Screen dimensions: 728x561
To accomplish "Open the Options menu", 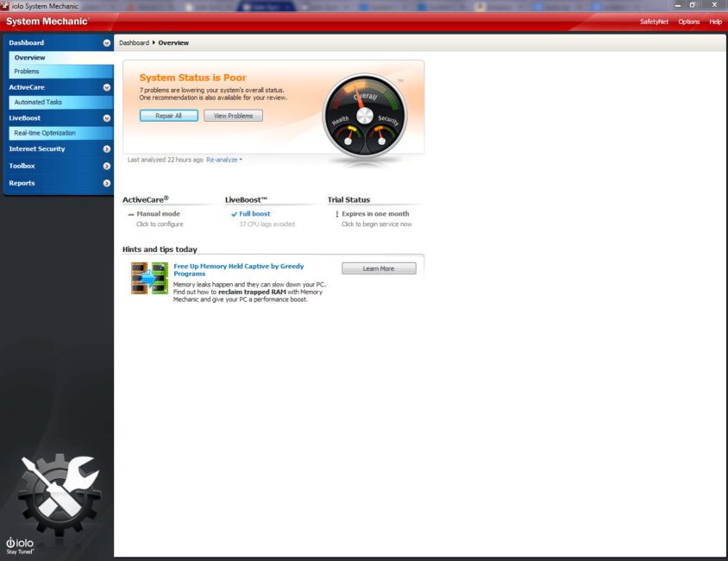I will tap(688, 22).
